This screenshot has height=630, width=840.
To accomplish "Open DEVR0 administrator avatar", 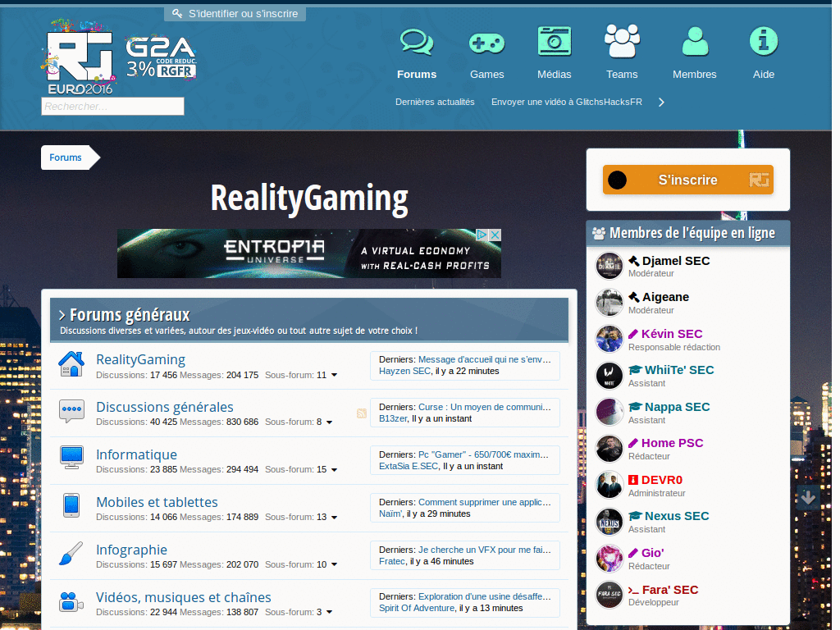I will [609, 485].
